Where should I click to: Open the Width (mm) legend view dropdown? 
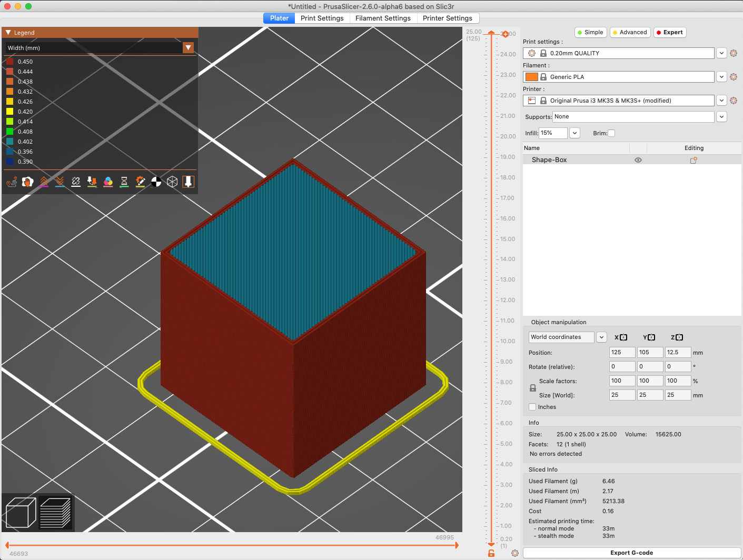[188, 47]
